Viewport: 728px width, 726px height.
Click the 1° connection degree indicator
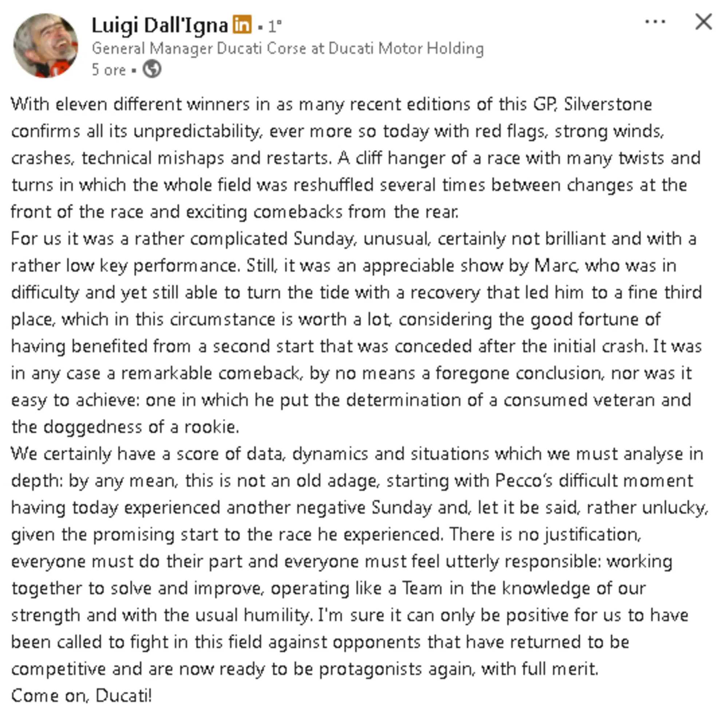(275, 26)
